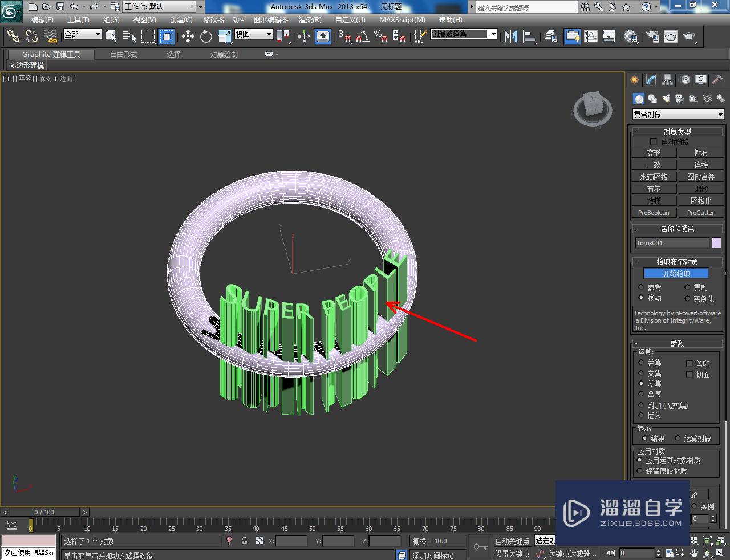Toggle the Percent Snap icon
The image size is (730, 560).
coord(381,36)
